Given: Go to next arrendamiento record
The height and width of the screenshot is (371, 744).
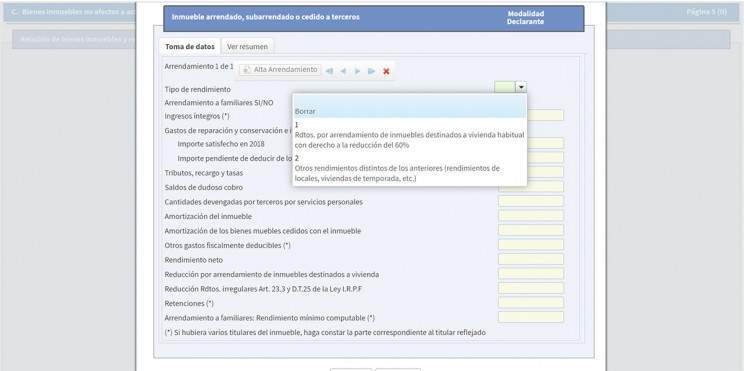Looking at the screenshot, I should click(x=357, y=71).
